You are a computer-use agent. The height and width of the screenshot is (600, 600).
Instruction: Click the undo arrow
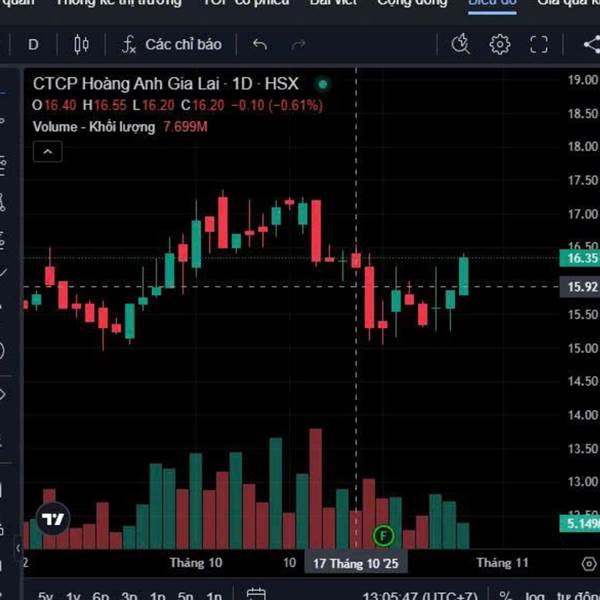[x=260, y=45]
